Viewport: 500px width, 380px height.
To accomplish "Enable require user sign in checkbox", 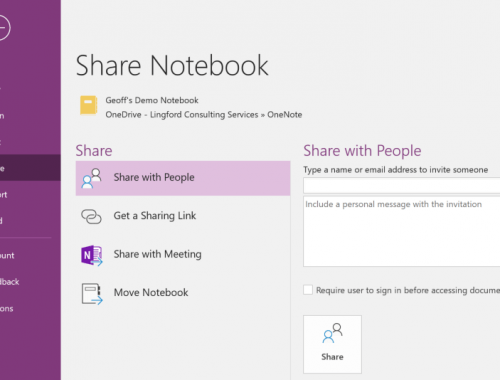I will pyautogui.click(x=308, y=290).
